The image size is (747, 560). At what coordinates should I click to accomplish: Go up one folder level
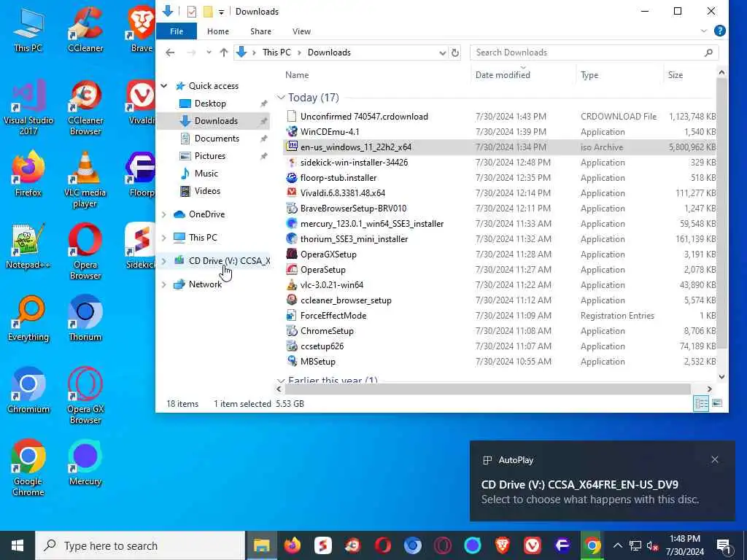coord(224,52)
